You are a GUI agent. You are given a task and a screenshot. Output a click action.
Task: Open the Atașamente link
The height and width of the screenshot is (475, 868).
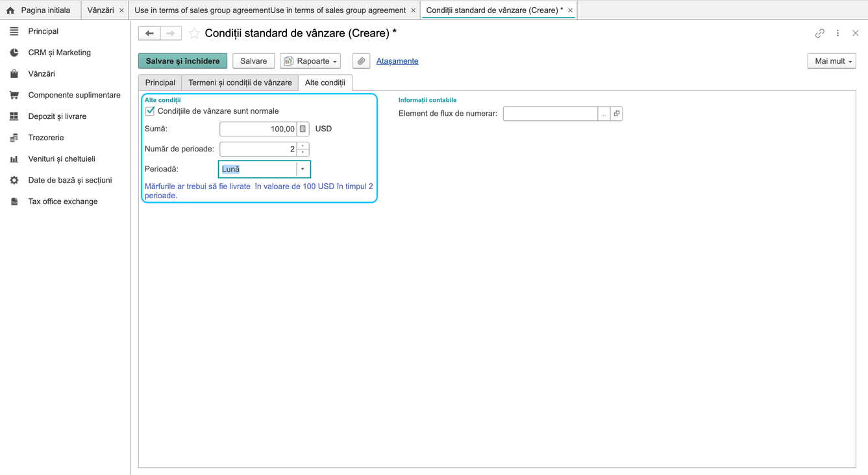click(397, 61)
